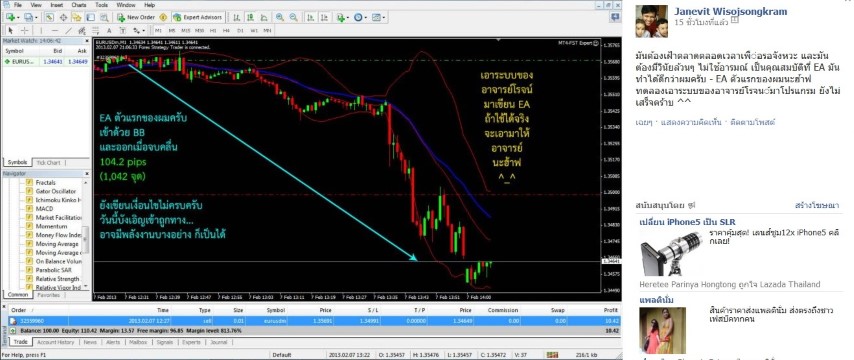Toggle the Expert Advisors button
The width and height of the screenshot is (854, 360).
point(199,17)
